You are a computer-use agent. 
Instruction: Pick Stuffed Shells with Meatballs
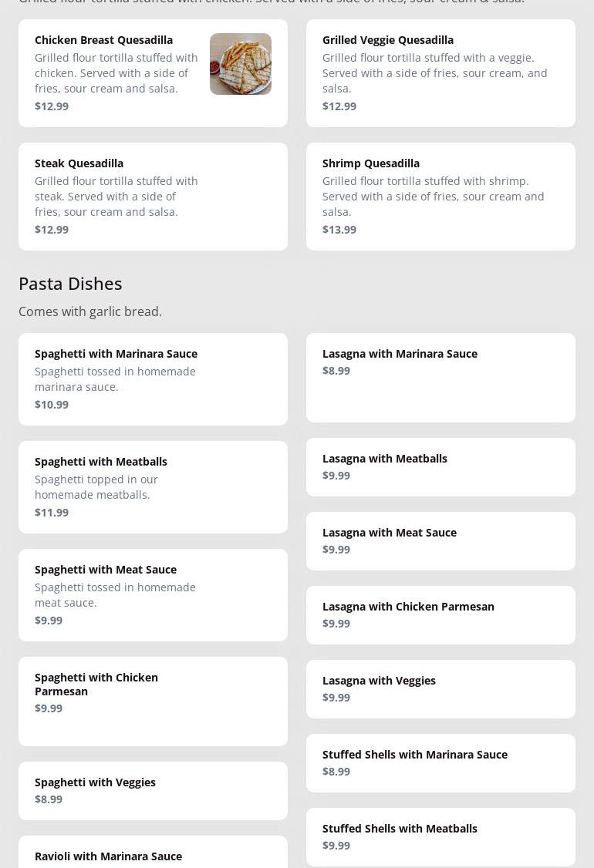440,836
